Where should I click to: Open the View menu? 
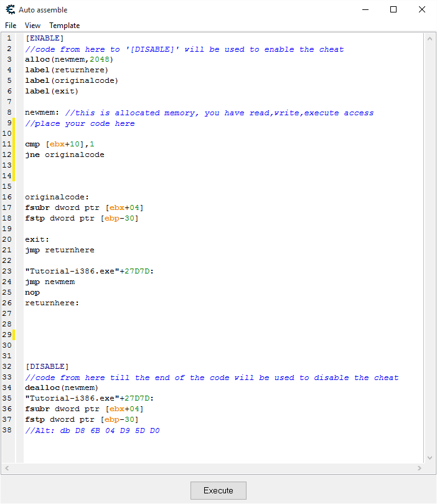click(32, 26)
